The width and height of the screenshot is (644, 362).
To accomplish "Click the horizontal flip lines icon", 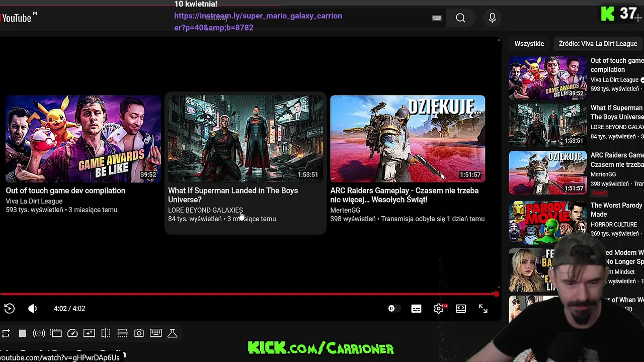I will coord(122,333).
